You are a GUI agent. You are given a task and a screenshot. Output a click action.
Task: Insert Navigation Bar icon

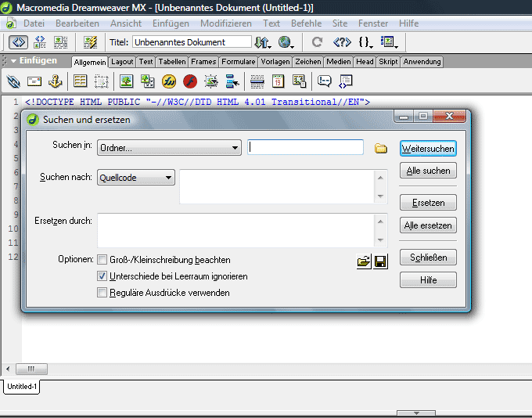point(232,81)
